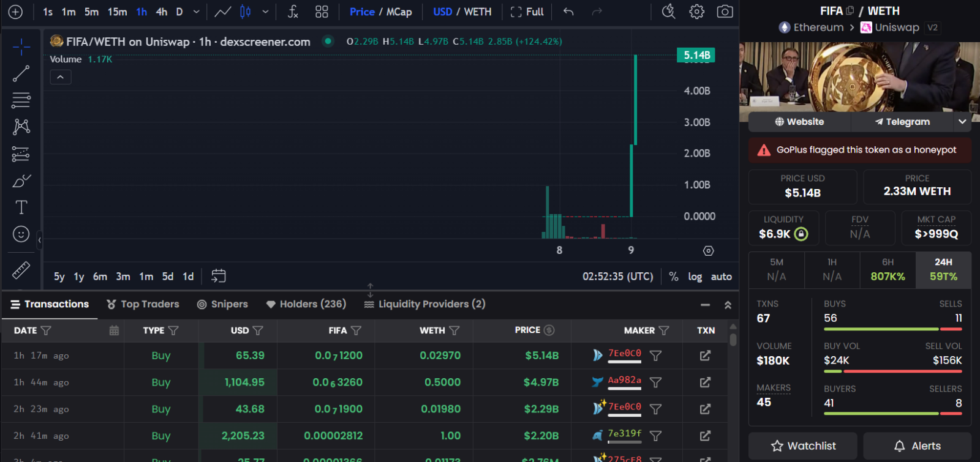
Task: Create Alerts for this pair
Action: click(917, 446)
